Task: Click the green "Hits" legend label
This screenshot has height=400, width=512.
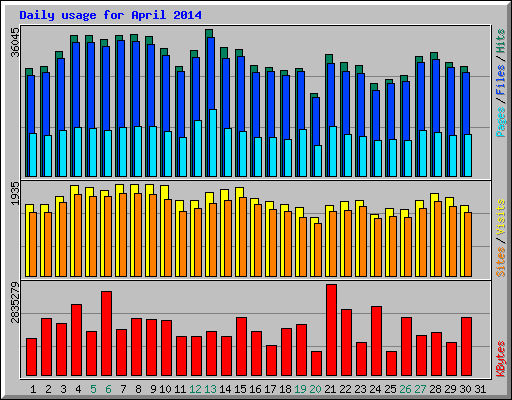Action: click(x=501, y=41)
